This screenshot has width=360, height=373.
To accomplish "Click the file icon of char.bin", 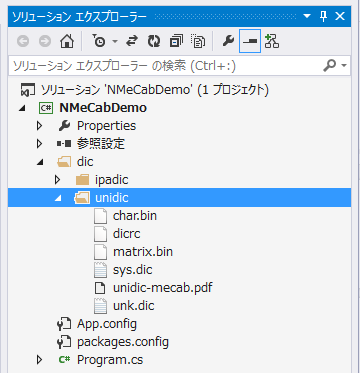I will coord(100,216).
